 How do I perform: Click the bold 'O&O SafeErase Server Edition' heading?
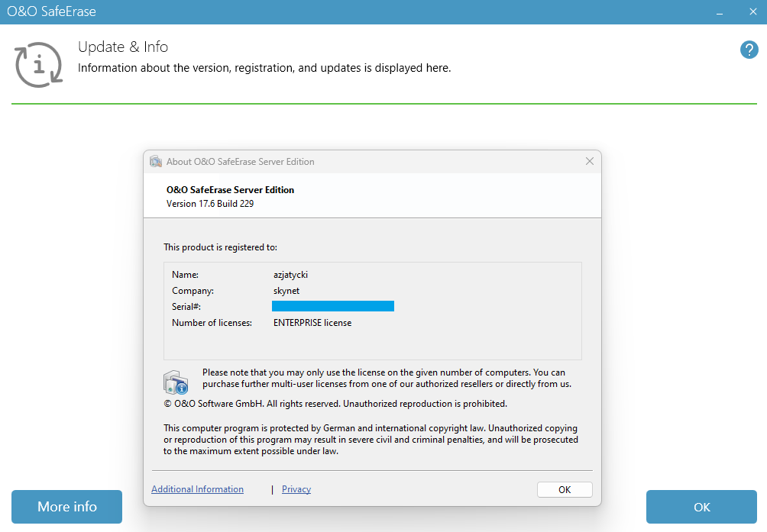(230, 190)
